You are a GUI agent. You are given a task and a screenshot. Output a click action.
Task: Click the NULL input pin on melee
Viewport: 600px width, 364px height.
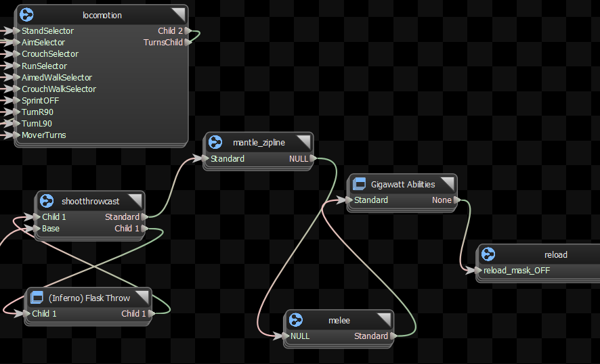(x=286, y=336)
